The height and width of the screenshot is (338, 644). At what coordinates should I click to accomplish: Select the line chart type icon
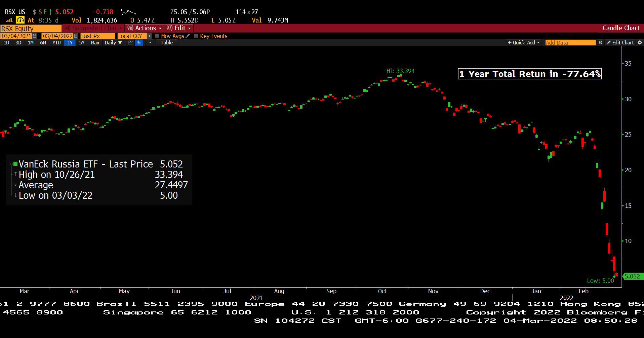(x=130, y=43)
